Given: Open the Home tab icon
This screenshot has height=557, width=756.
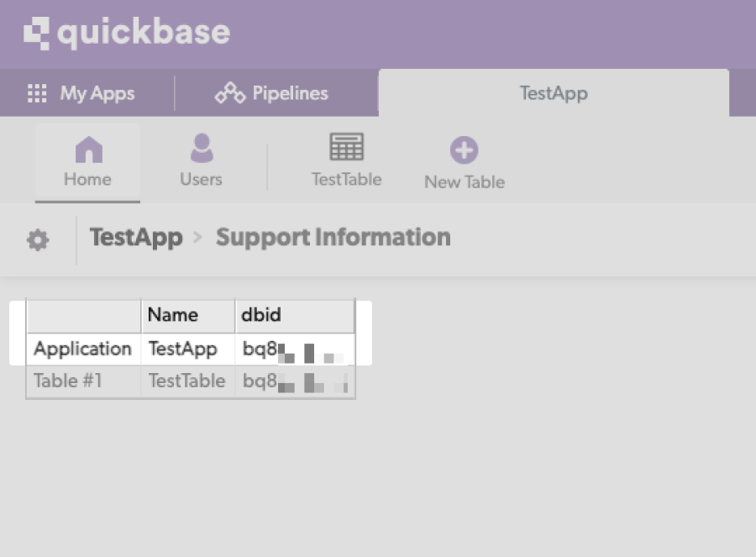Looking at the screenshot, I should coord(87,146).
